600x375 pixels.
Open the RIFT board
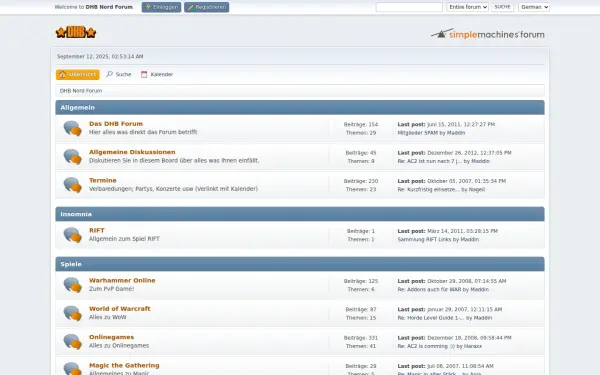click(x=96, y=230)
